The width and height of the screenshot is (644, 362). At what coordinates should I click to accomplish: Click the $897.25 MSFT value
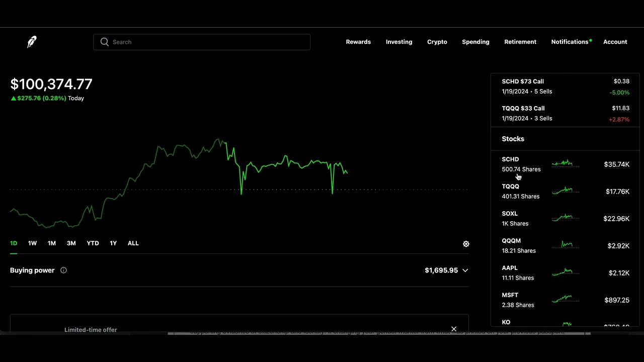(617, 300)
